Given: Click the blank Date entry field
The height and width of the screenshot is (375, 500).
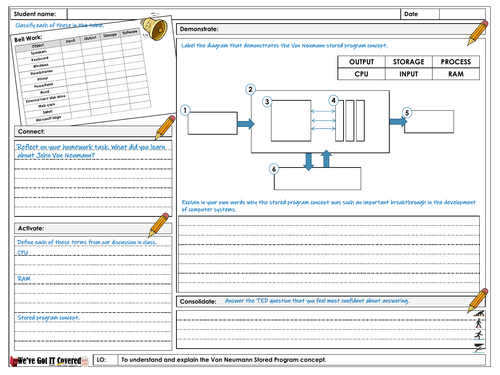Looking at the screenshot, I should click(462, 14).
